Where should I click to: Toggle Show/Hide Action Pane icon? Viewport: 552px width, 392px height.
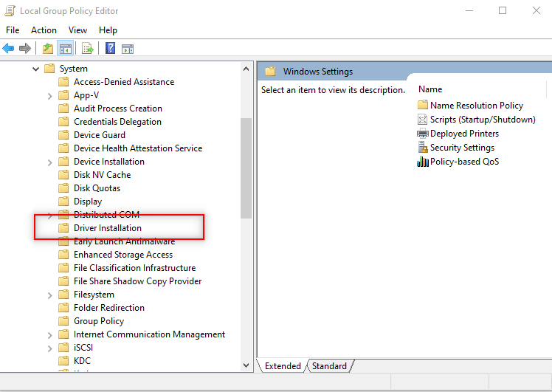pos(128,49)
